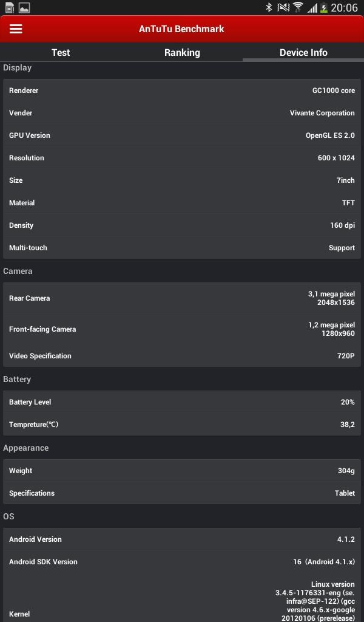The height and width of the screenshot is (622, 364).
Task: Tap the battery charging icon
Action: pyautogui.click(x=324, y=8)
